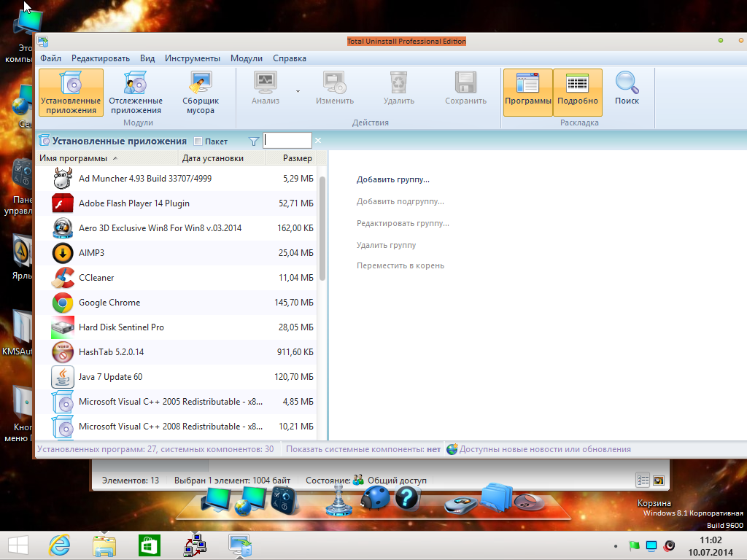The height and width of the screenshot is (560, 747).
Task: Click Удалить группу option
Action: point(387,245)
